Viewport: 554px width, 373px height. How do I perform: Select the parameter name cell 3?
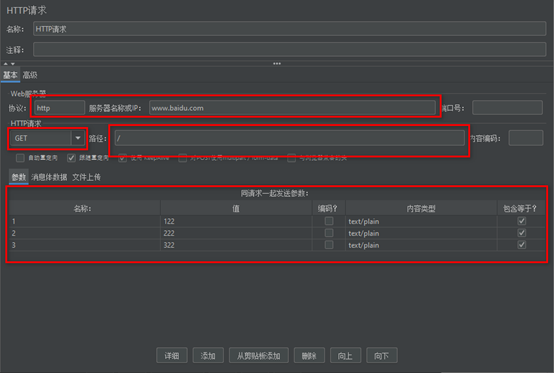click(x=85, y=245)
